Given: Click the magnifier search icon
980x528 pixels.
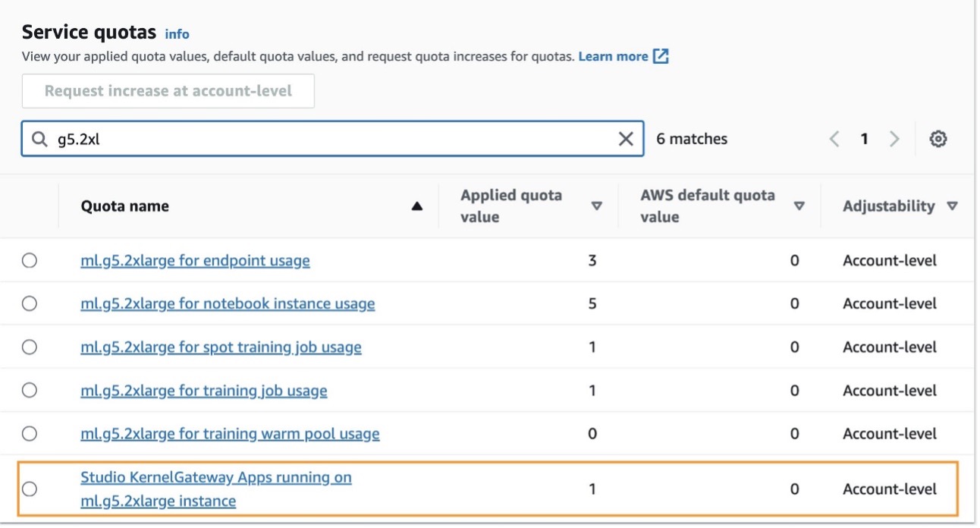Looking at the screenshot, I should [39, 139].
